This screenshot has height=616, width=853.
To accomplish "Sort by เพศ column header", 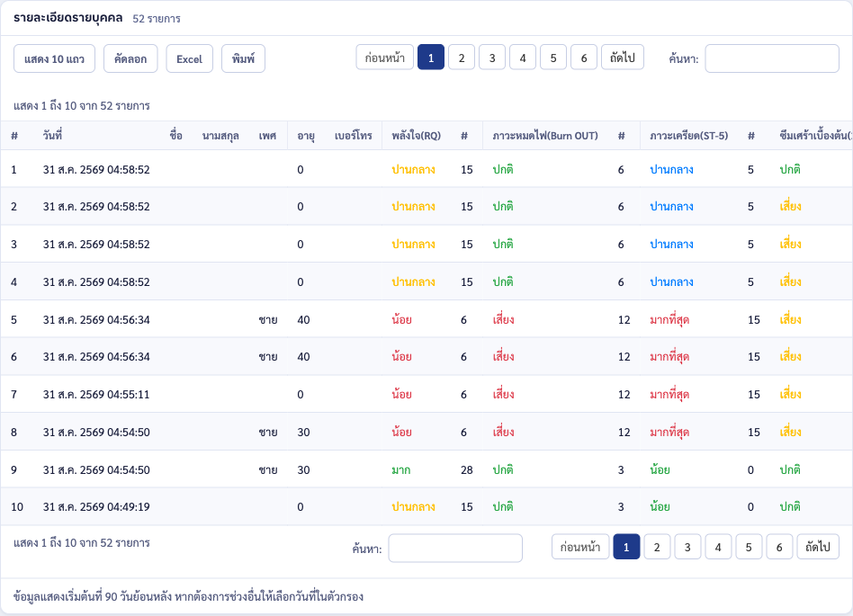I will tap(267, 136).
